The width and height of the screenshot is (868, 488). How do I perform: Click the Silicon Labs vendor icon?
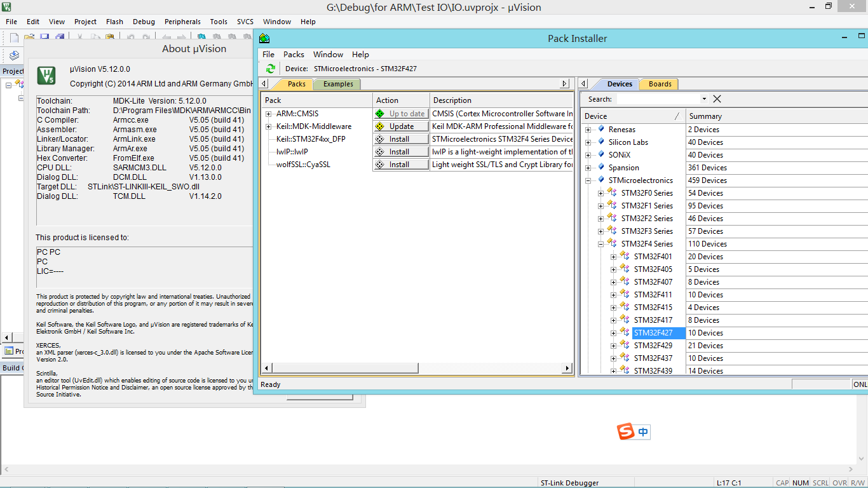click(x=601, y=142)
